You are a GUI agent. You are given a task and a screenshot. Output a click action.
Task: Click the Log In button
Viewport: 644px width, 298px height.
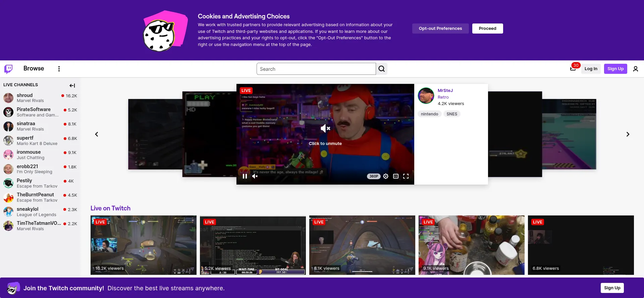point(591,69)
